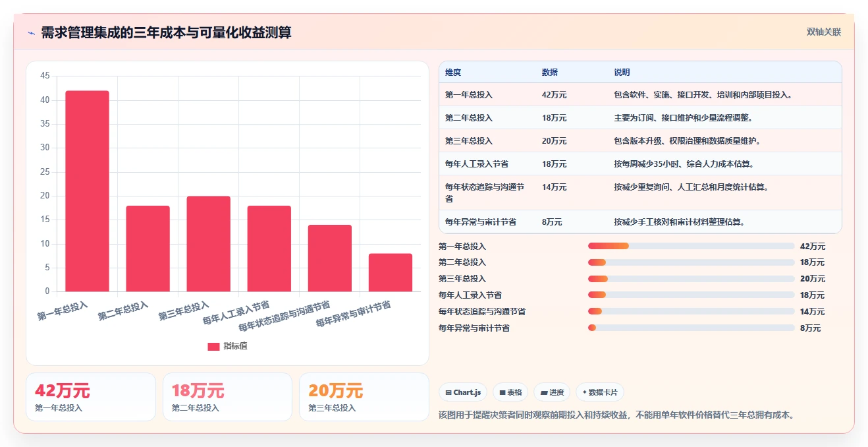The image size is (868, 447).
Task: Toggle the 指标值 legend color swatch
Action: click(x=213, y=347)
